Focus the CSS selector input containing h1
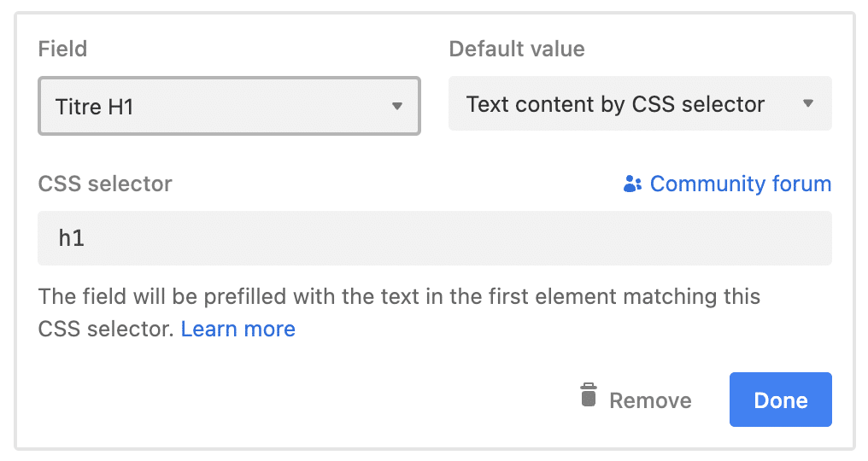 pos(435,238)
